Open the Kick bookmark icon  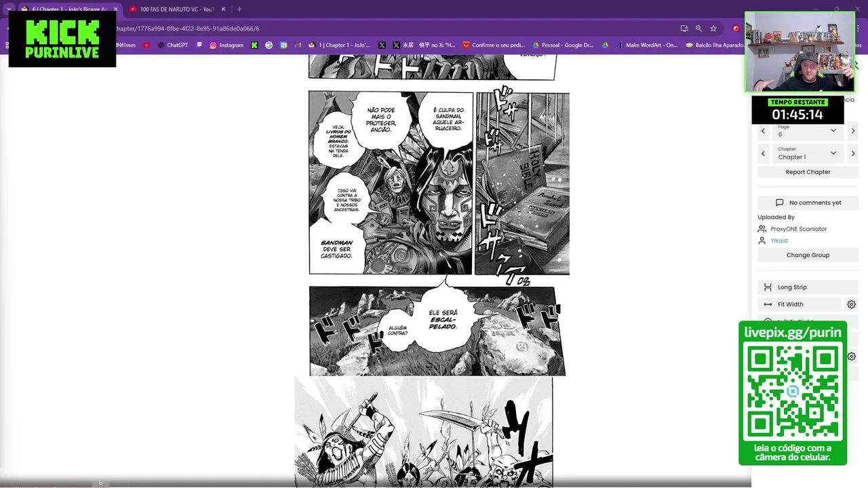tap(254, 45)
